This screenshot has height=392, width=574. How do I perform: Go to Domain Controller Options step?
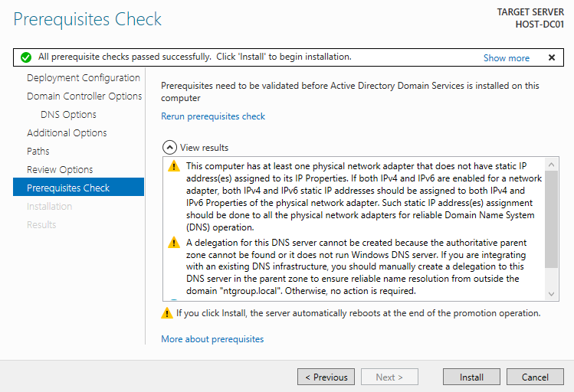(x=84, y=96)
